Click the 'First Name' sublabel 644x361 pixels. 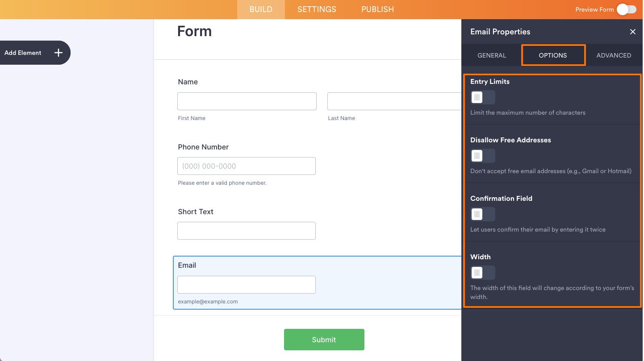pyautogui.click(x=192, y=118)
